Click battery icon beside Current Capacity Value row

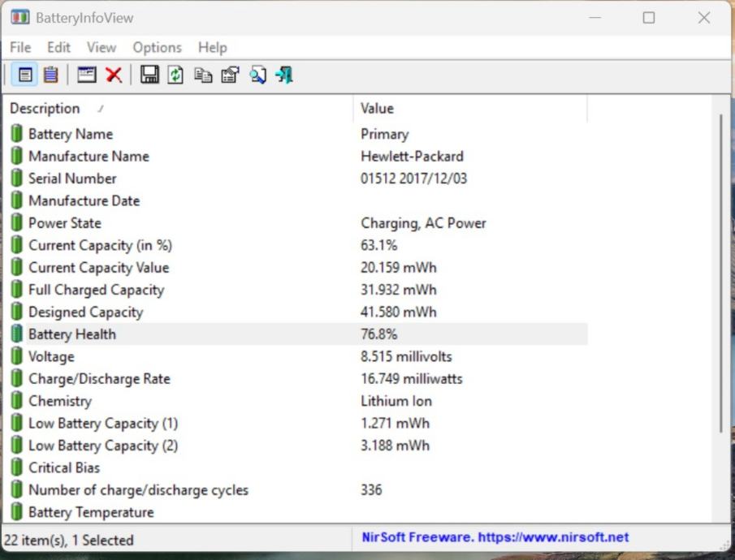tap(17, 267)
